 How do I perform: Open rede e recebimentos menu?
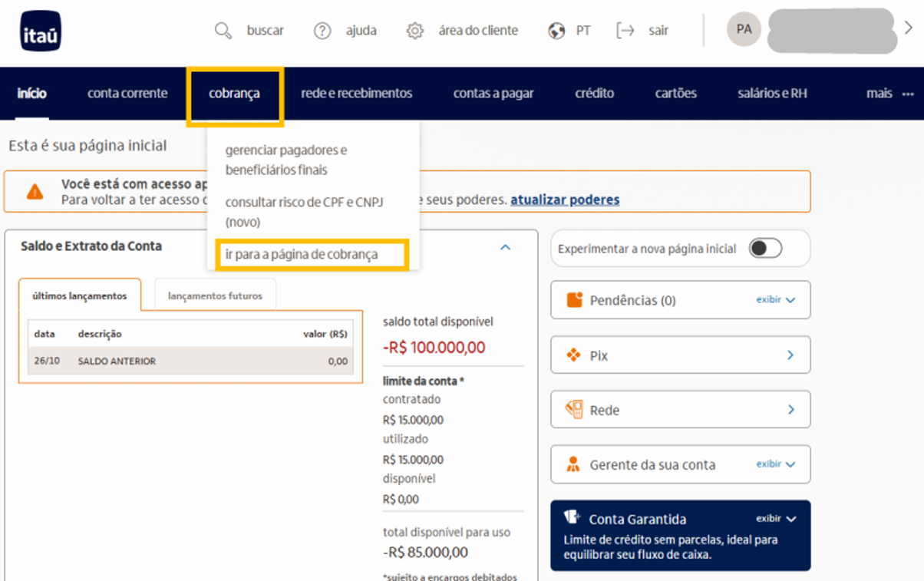(x=357, y=94)
